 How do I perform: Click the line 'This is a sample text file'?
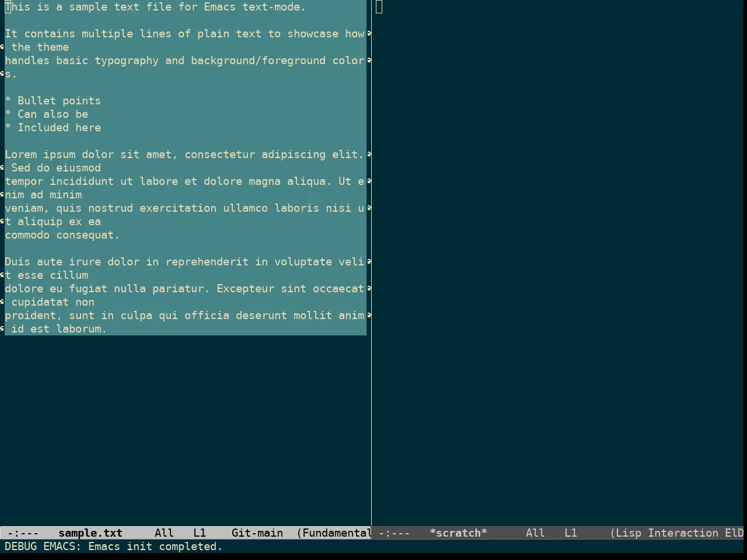coord(155,7)
